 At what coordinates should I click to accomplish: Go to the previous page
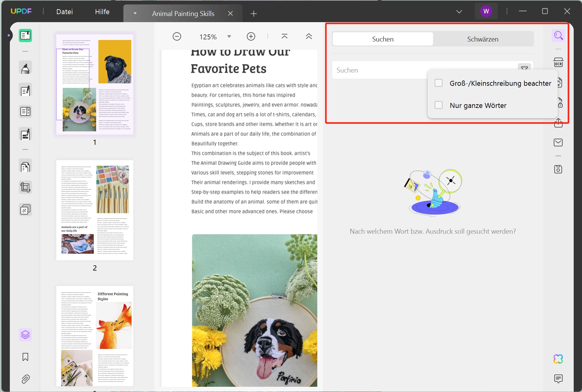coord(309,37)
